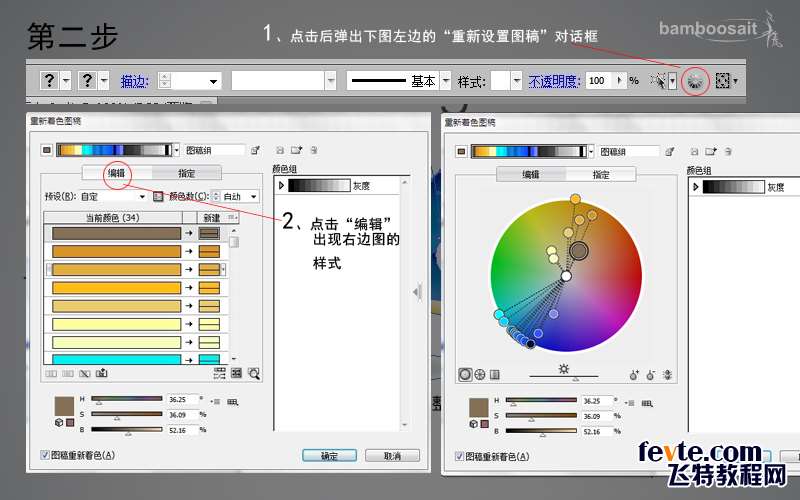The width and height of the screenshot is (800, 500).
Task: Click the opacity 100 input field
Action: point(599,81)
